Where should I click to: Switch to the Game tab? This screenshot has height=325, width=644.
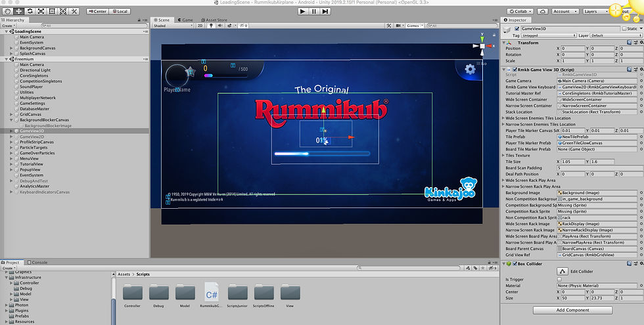185,20
